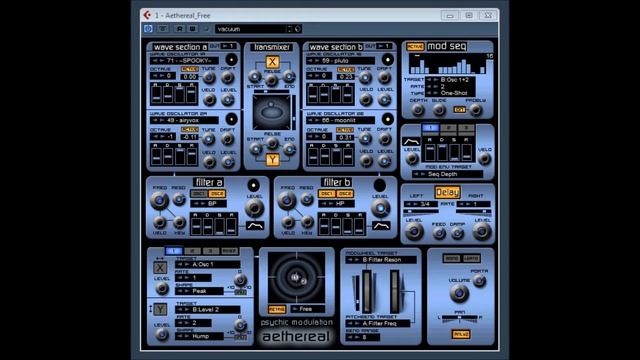Click the Legato button
The width and height of the screenshot is (640, 360).
(471, 258)
